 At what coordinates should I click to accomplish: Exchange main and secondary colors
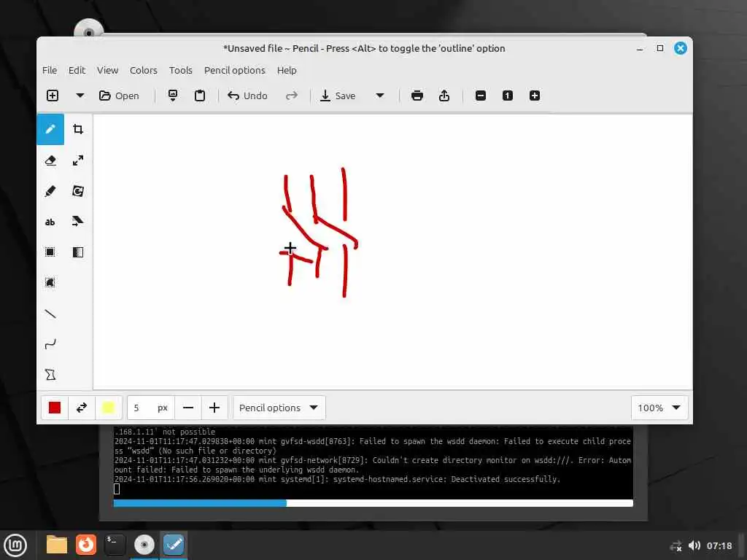[82, 408]
